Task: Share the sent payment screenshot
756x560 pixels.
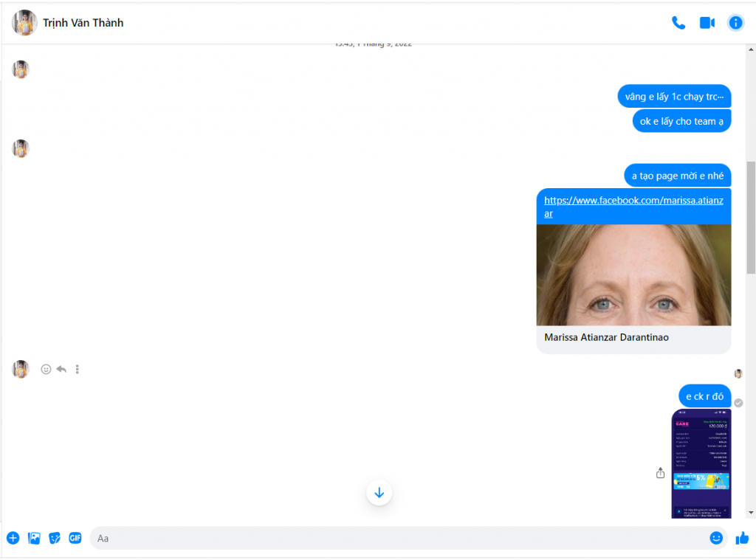Action: (x=660, y=473)
